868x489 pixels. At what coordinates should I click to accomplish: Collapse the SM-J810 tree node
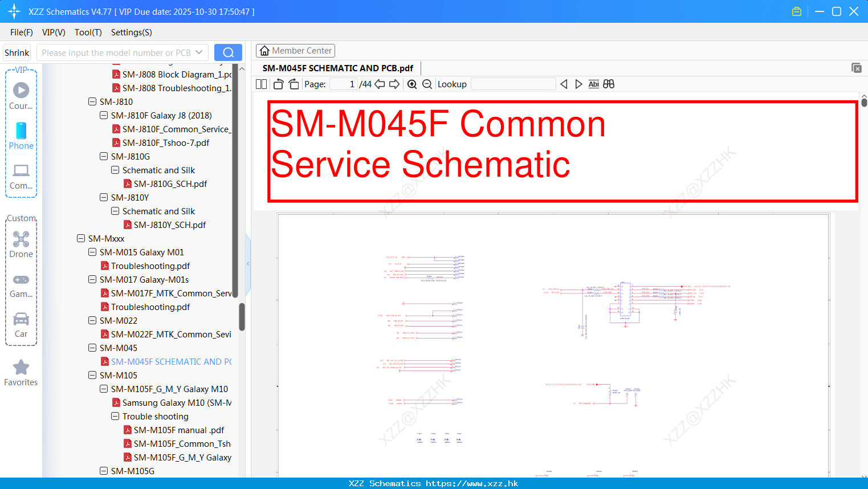pos(92,101)
